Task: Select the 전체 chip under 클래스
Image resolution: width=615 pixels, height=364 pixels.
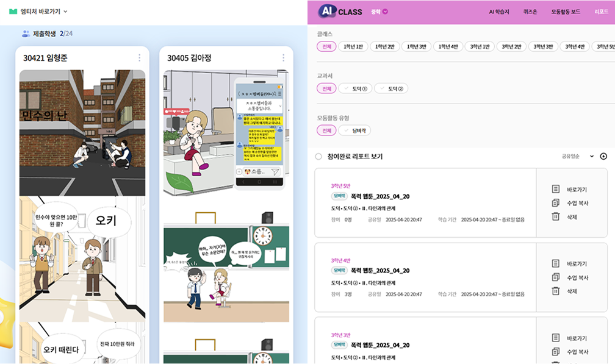Action: [327, 46]
